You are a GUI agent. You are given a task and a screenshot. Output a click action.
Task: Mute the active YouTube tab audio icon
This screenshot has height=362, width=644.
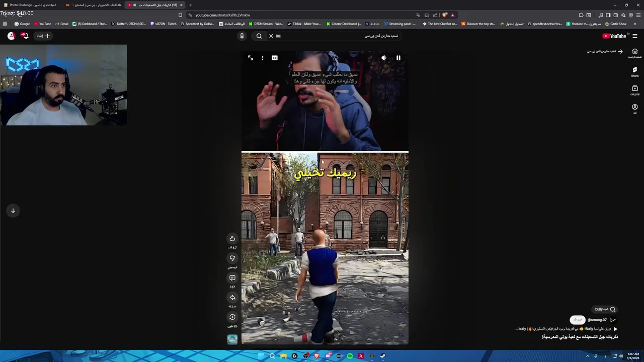point(134,5)
